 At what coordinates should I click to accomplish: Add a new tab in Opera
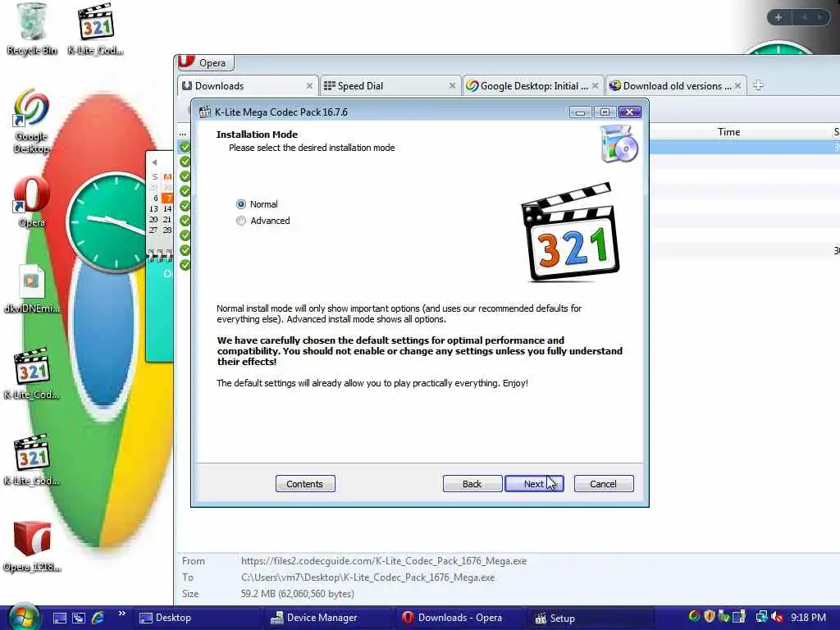pyautogui.click(x=758, y=85)
